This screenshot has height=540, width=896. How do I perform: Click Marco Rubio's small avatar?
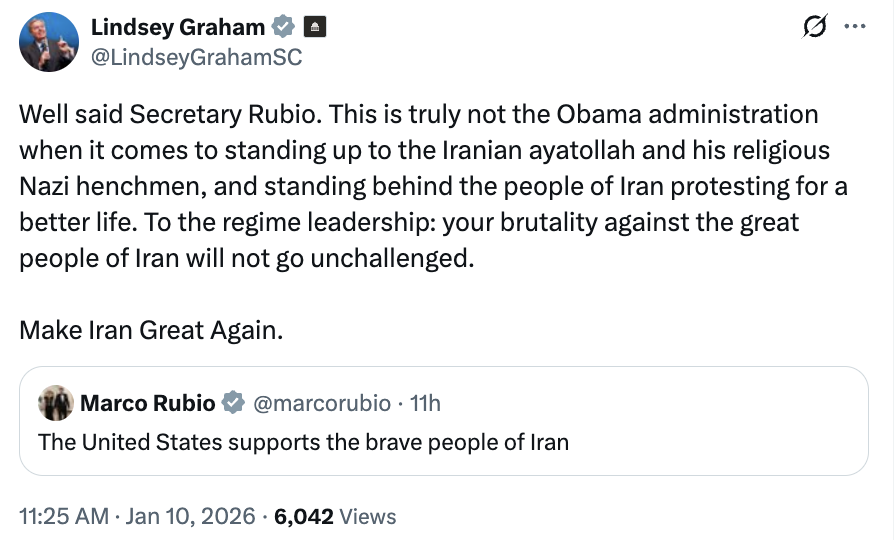55,403
